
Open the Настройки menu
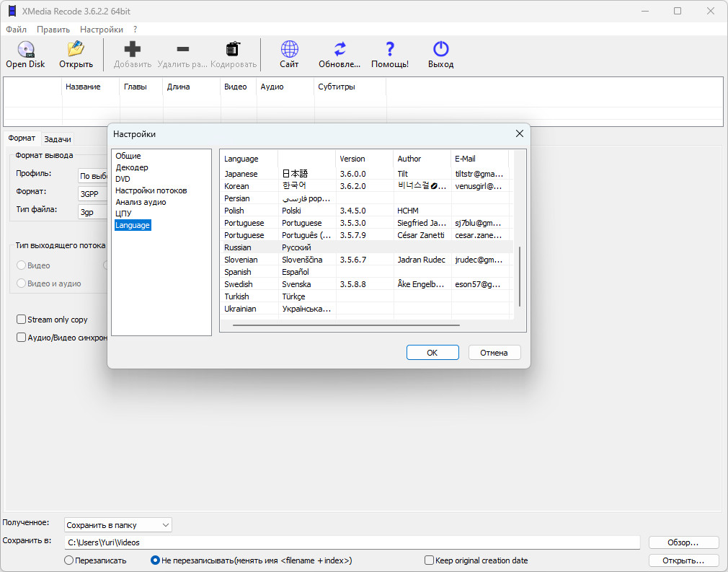[101, 30]
